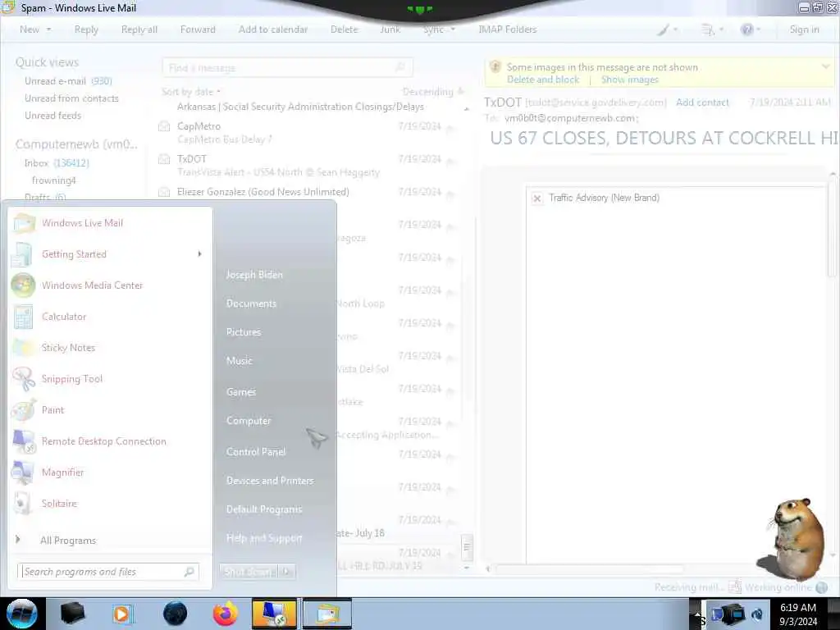This screenshot has height=630, width=840.
Task: Click the taskbar clock showing 6:19 AM
Action: (x=797, y=614)
